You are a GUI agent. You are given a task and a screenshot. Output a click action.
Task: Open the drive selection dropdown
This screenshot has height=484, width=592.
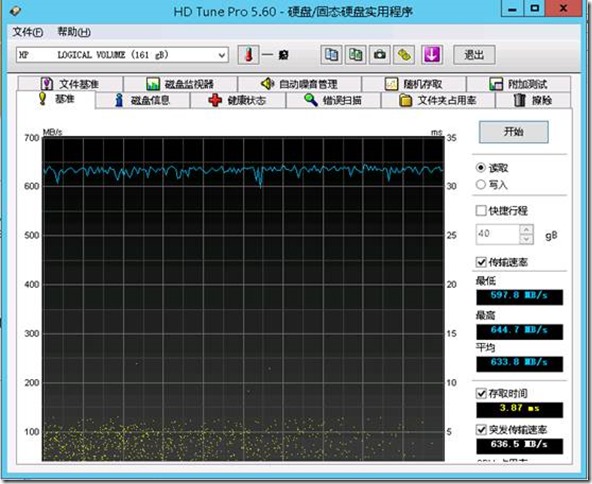click(x=122, y=55)
